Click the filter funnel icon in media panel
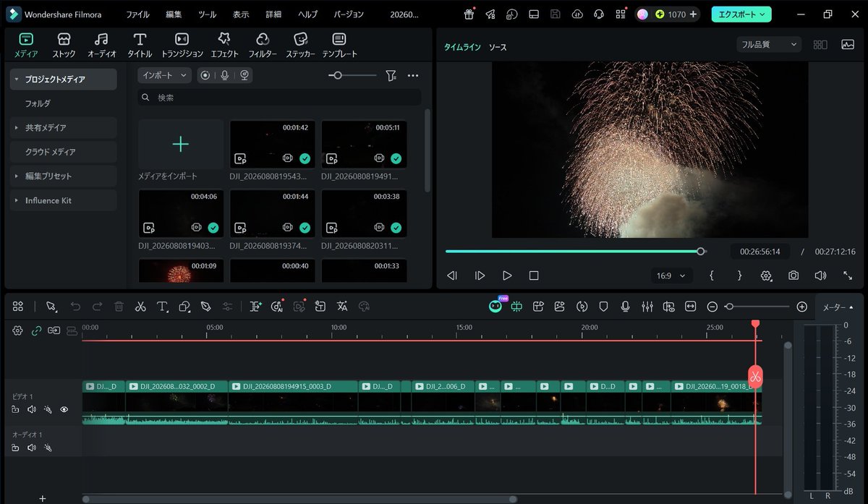The width and height of the screenshot is (868, 504). [x=391, y=75]
